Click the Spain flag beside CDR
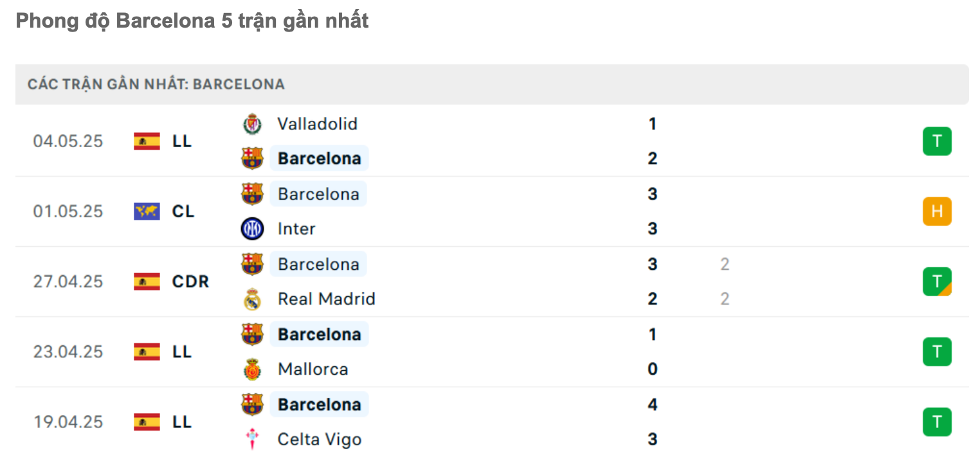The width and height of the screenshot is (980, 473). pyautogui.click(x=147, y=281)
